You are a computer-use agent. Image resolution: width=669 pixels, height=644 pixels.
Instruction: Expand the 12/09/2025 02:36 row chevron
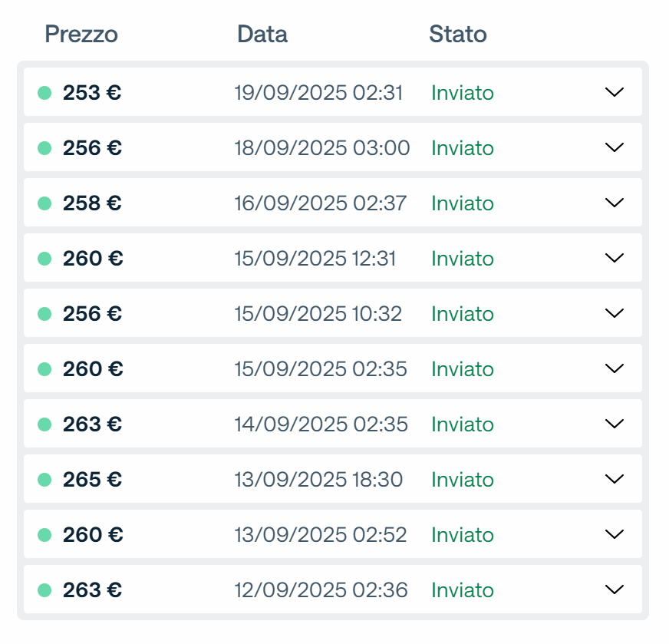click(615, 590)
